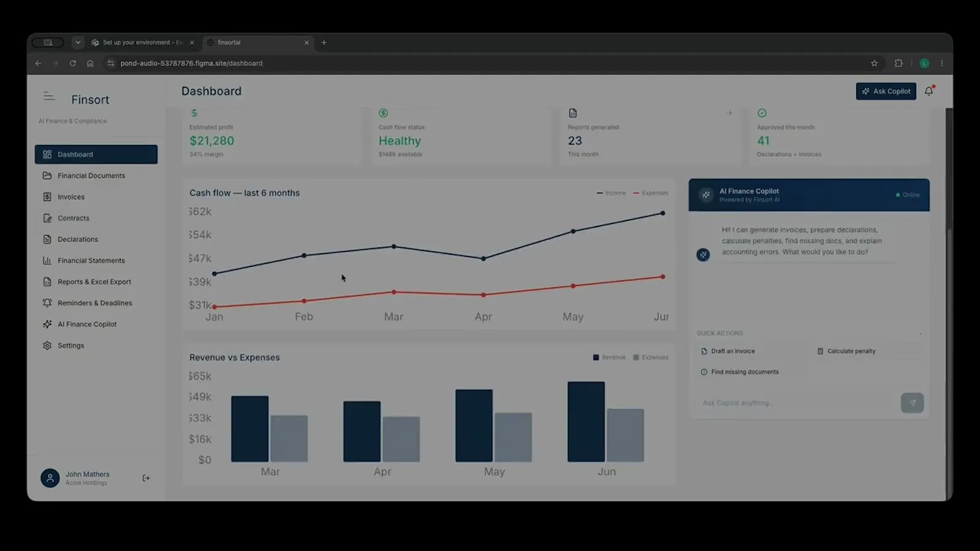Open Financial Statements
The width and height of the screenshot is (980, 551).
point(96,261)
